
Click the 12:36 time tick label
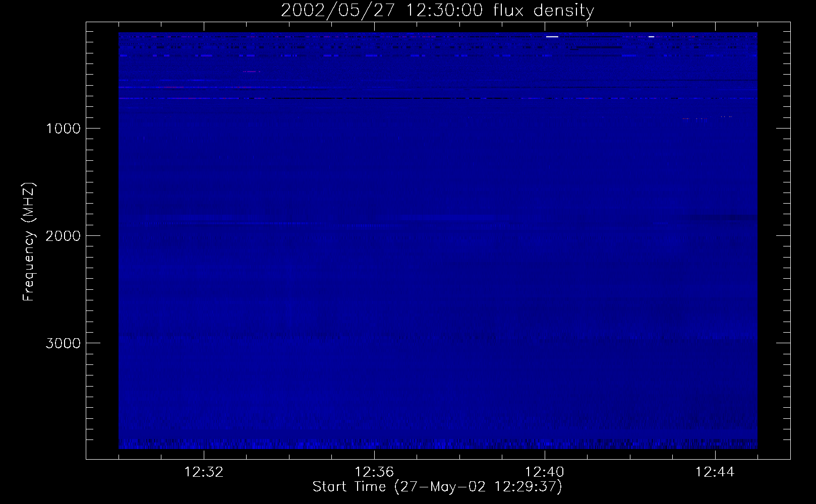374,472
